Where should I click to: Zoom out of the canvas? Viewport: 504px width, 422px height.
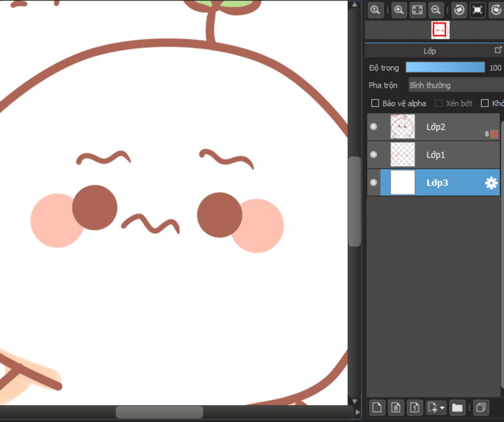coord(436,10)
